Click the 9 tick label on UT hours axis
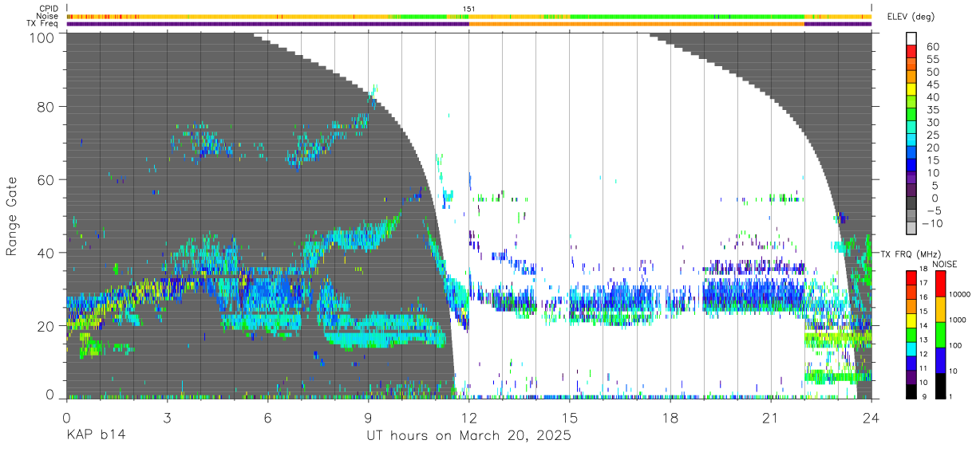The width and height of the screenshot is (980, 452). (x=368, y=417)
